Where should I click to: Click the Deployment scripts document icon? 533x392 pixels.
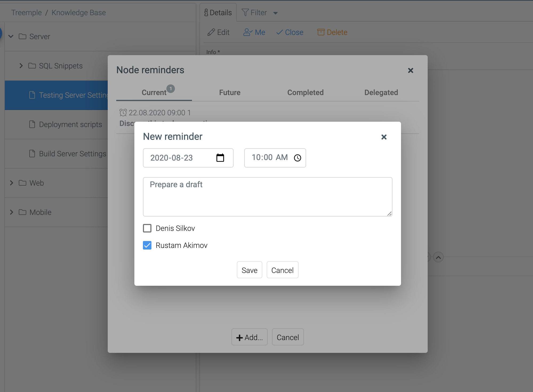(32, 124)
